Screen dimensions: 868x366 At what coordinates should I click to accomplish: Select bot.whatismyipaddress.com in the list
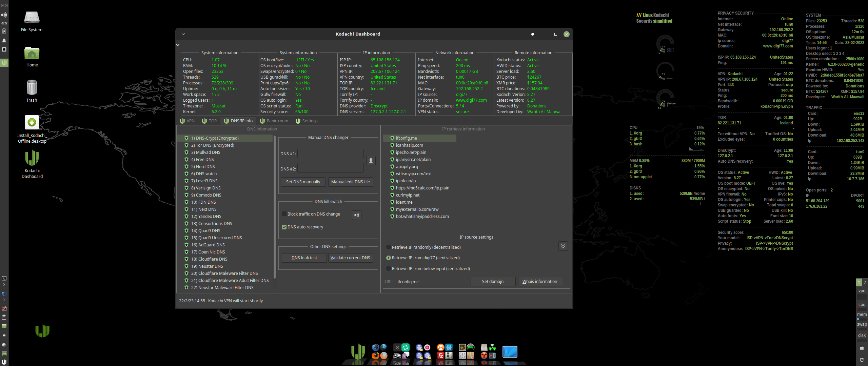pyautogui.click(x=419, y=217)
